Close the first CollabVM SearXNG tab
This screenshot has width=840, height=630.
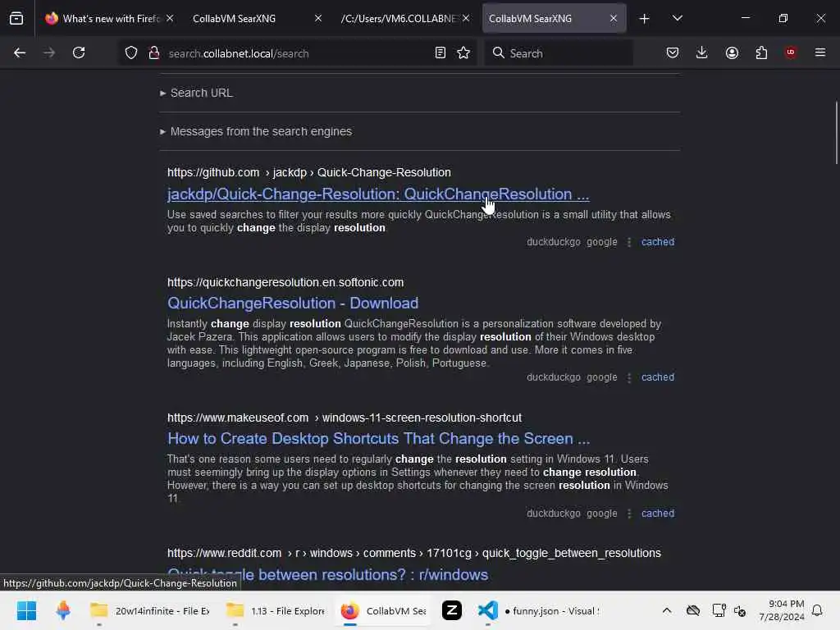coord(318,19)
